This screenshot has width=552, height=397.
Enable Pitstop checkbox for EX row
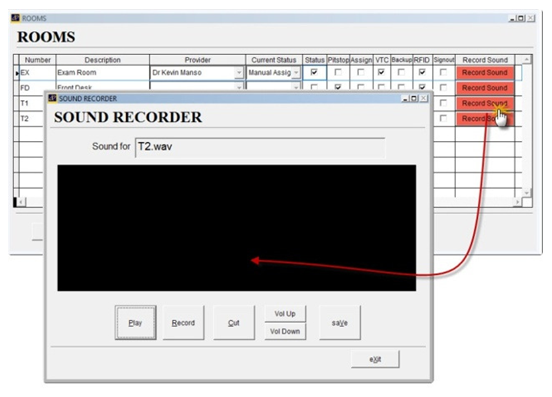pyautogui.click(x=338, y=72)
